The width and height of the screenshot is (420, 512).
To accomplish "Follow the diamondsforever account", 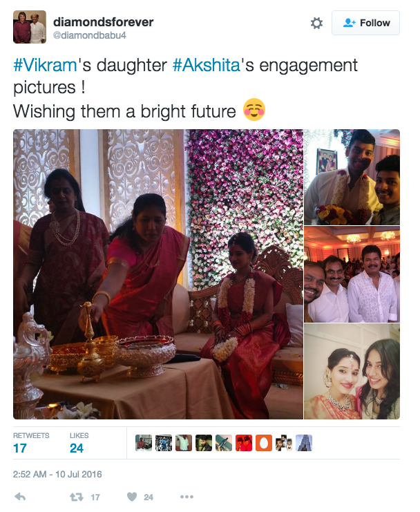I will click(365, 23).
